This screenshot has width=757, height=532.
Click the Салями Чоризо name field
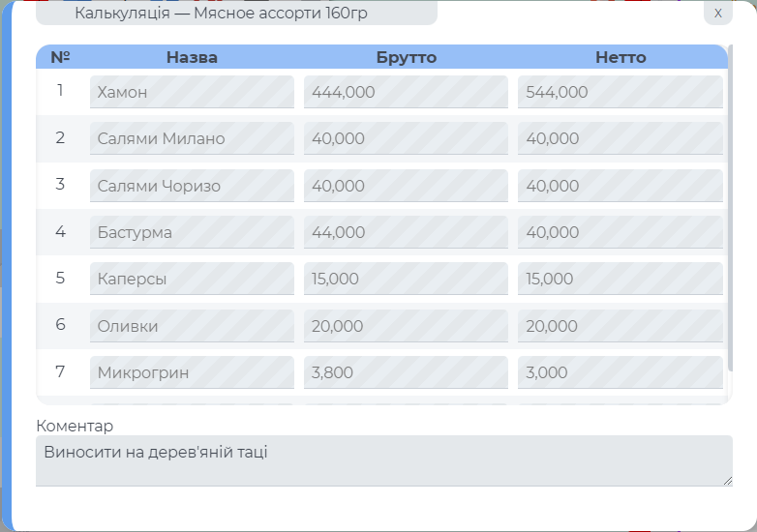click(192, 186)
